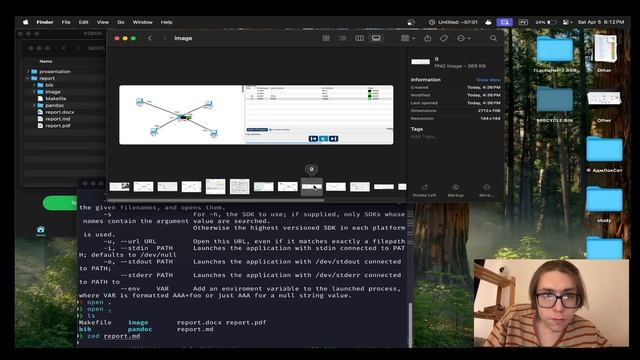Viewport: 640px width, 360px height.
Task: Select the fifth gallery thumbnail (tall document)
Action: pyautogui.click(x=216, y=187)
